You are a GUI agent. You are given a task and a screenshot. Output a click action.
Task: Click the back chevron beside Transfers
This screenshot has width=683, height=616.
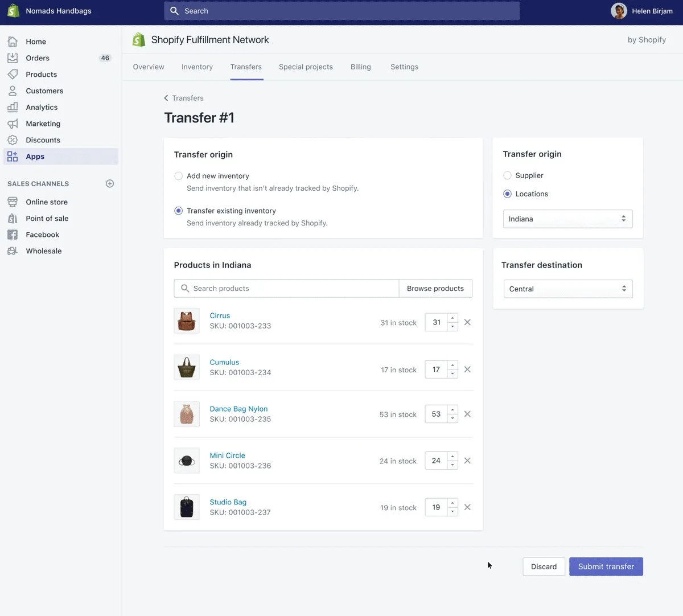(x=166, y=98)
